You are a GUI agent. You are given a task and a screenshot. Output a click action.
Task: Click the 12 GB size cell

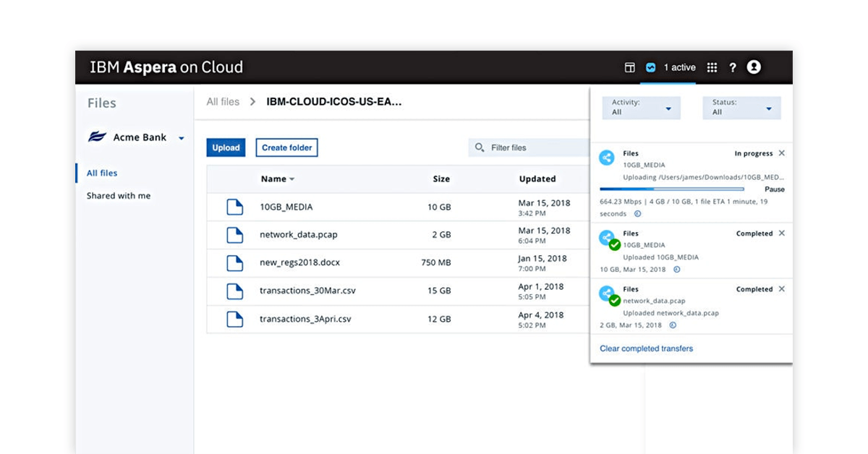439,319
